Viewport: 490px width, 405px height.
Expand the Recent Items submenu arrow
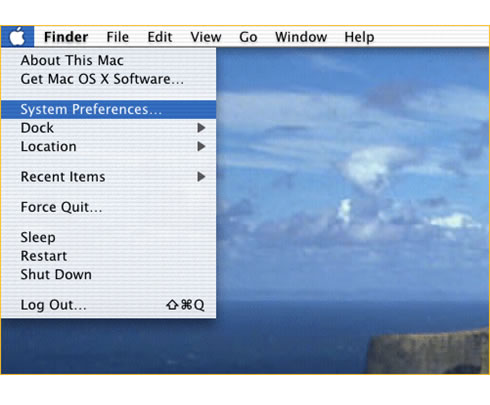(x=201, y=177)
